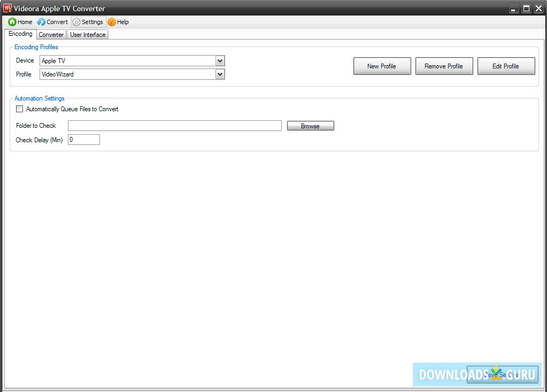Expand the Profile dropdown arrow
Image resolution: width=547 pixels, height=392 pixels.
click(x=220, y=74)
